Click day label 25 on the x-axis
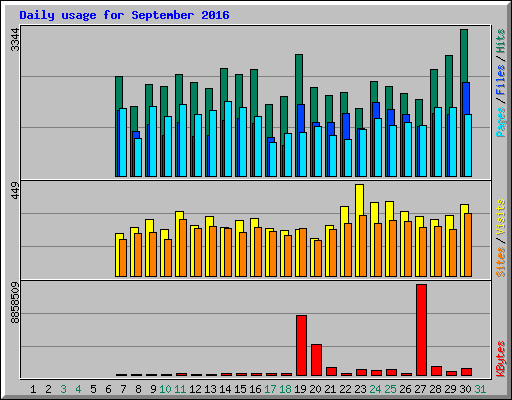The width and height of the screenshot is (512, 400). click(390, 389)
